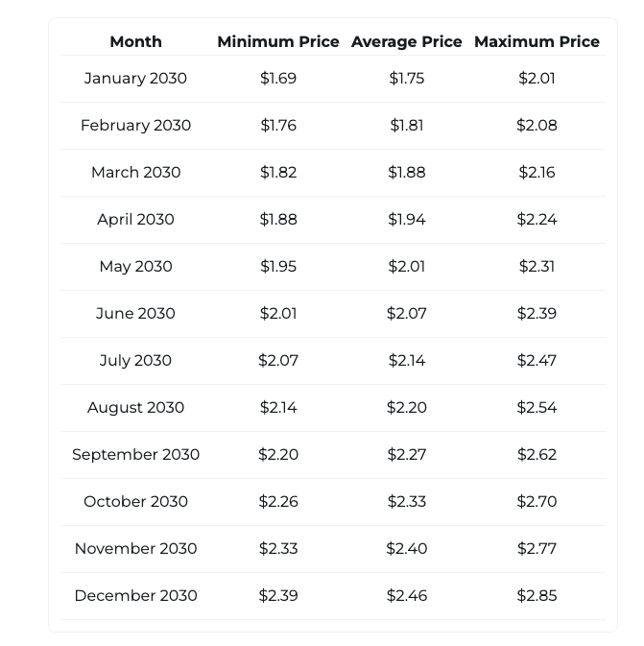
Task: Select the February 2030 month cell
Action: point(135,125)
